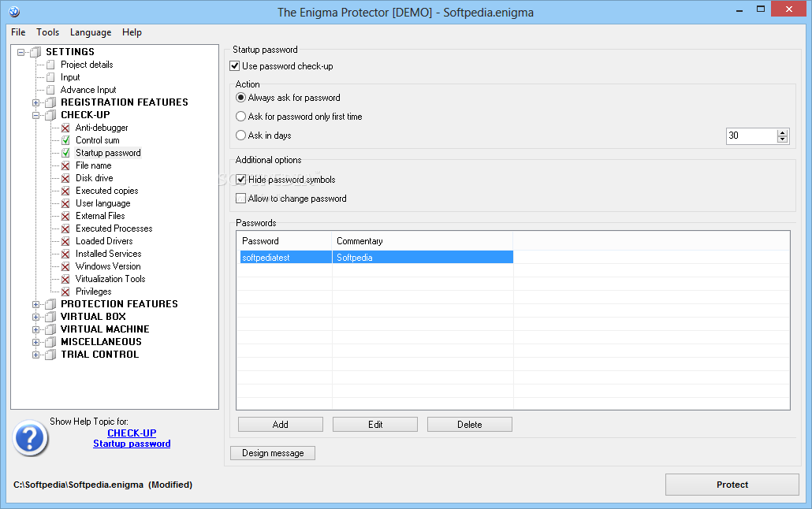Select the Ask in days option
The height and width of the screenshot is (509, 812).
tap(240, 136)
